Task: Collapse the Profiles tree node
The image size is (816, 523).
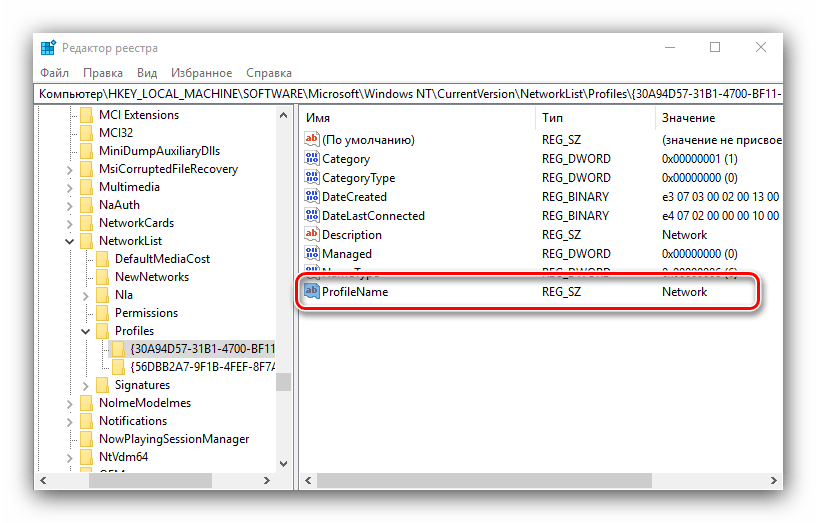Action: coord(85,331)
